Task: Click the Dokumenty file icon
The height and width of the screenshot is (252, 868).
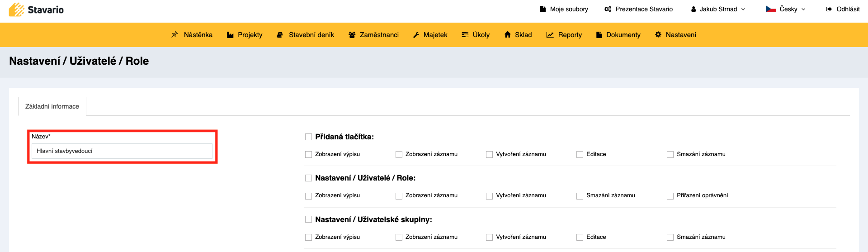Action: [x=599, y=35]
